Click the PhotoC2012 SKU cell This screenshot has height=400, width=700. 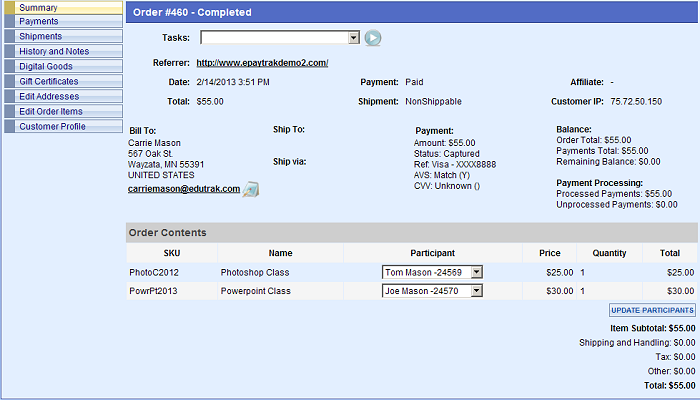[153, 272]
